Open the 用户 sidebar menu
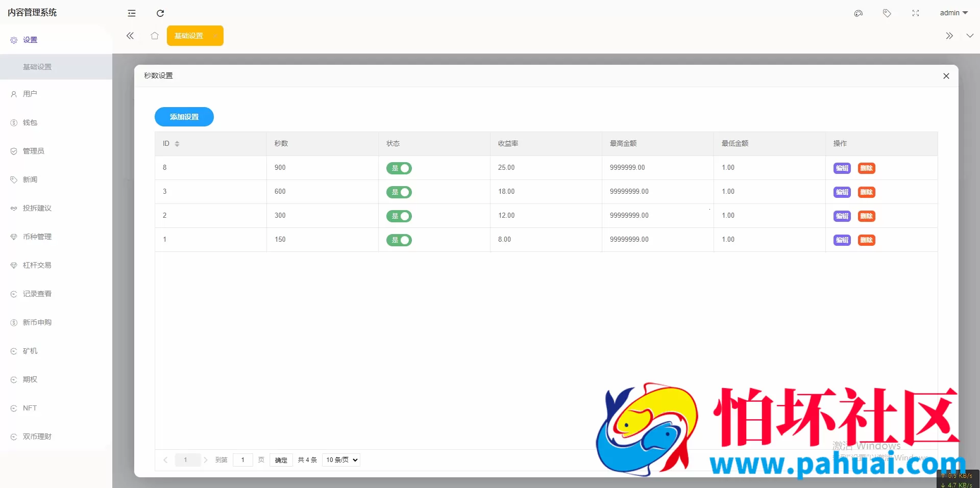The width and height of the screenshot is (980, 488). point(56,94)
